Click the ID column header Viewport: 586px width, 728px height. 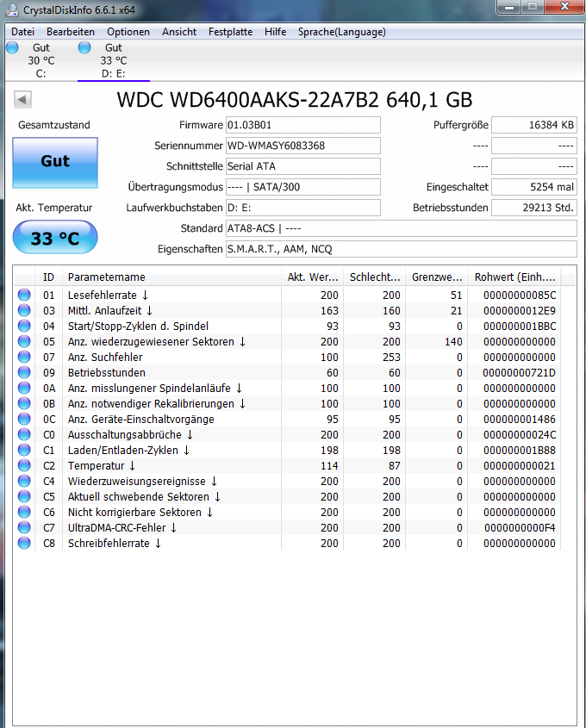click(x=49, y=277)
